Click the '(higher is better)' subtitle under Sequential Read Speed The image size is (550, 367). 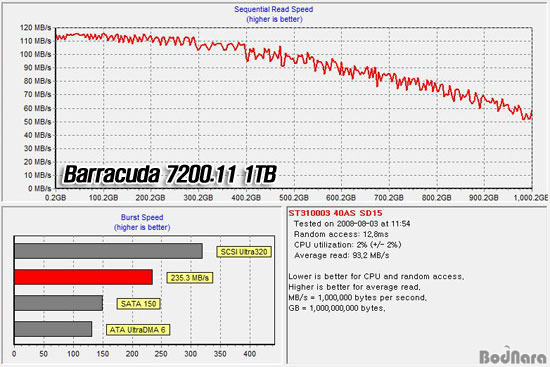coord(274,19)
